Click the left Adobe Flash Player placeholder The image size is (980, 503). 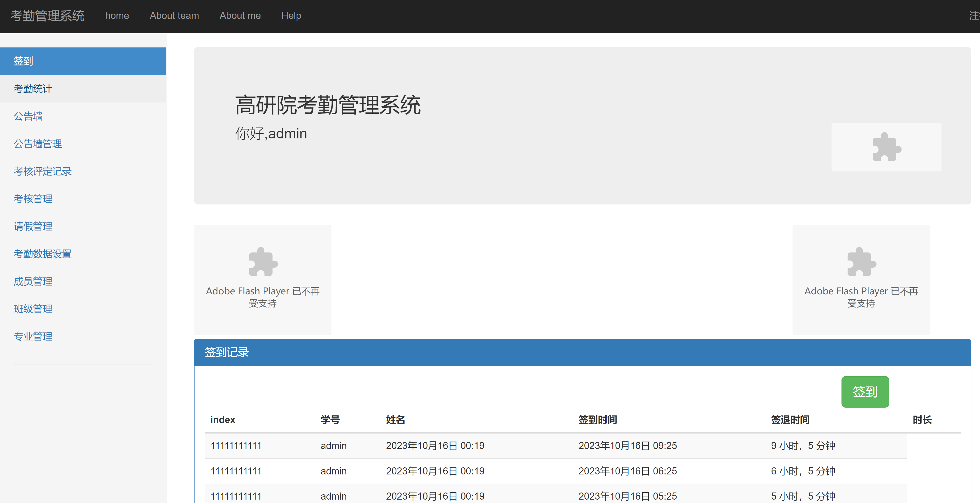pos(263,279)
